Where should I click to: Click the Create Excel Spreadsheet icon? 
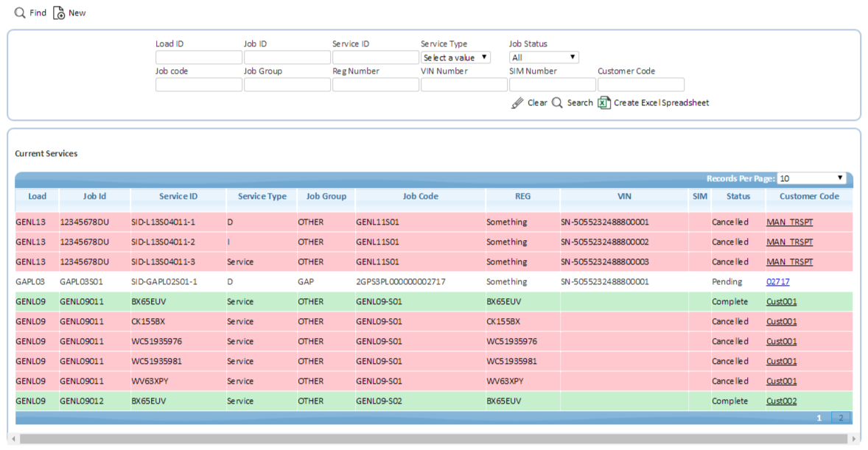tap(604, 103)
